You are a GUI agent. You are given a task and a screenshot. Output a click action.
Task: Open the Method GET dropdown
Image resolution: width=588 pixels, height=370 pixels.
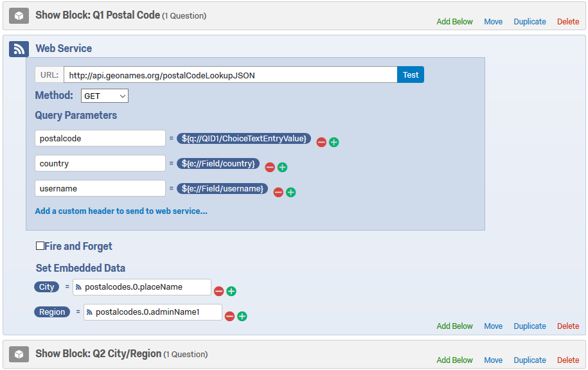[x=105, y=96]
